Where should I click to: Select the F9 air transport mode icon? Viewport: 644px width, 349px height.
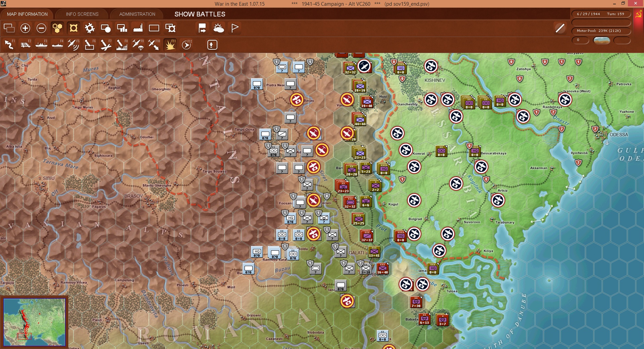click(138, 45)
